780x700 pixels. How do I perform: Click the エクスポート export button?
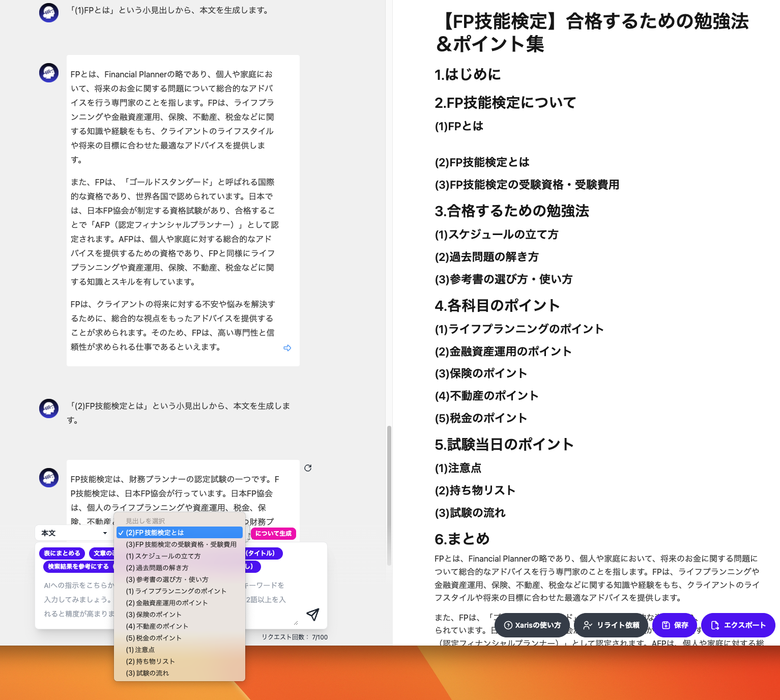(738, 625)
